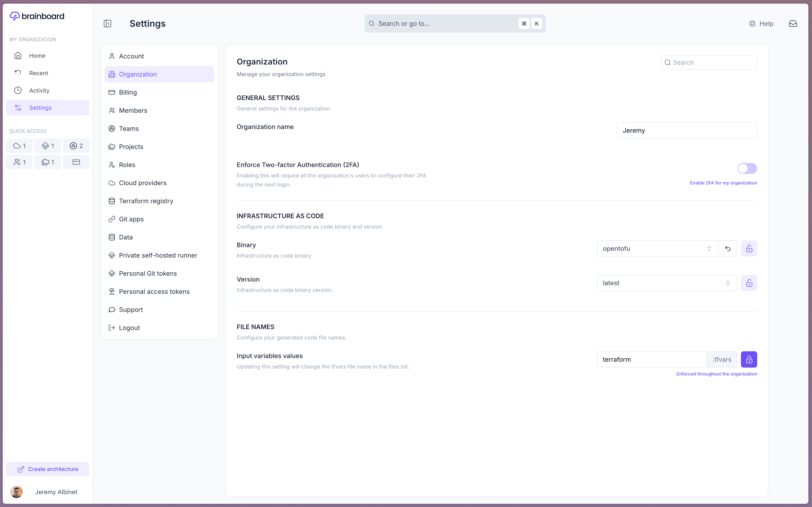Toggle the lock for Binary setting
Viewport: 812px width, 507px height.
(749, 249)
